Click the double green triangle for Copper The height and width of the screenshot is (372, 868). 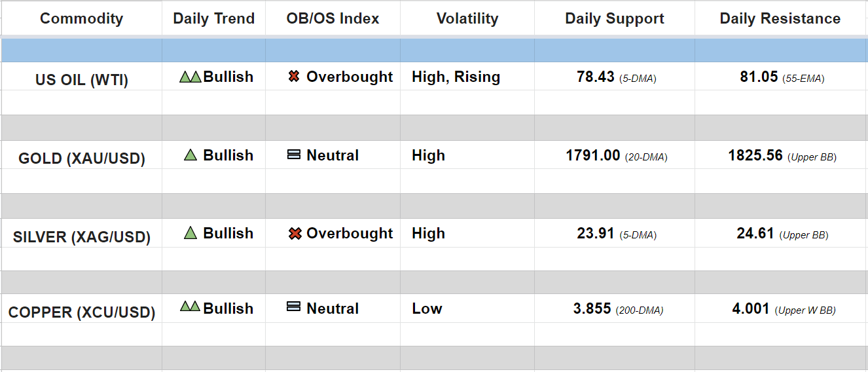pyautogui.click(x=190, y=307)
